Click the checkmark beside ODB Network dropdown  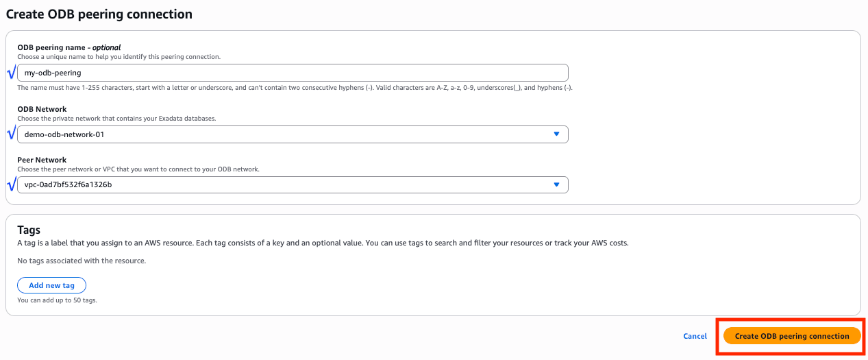(x=11, y=134)
